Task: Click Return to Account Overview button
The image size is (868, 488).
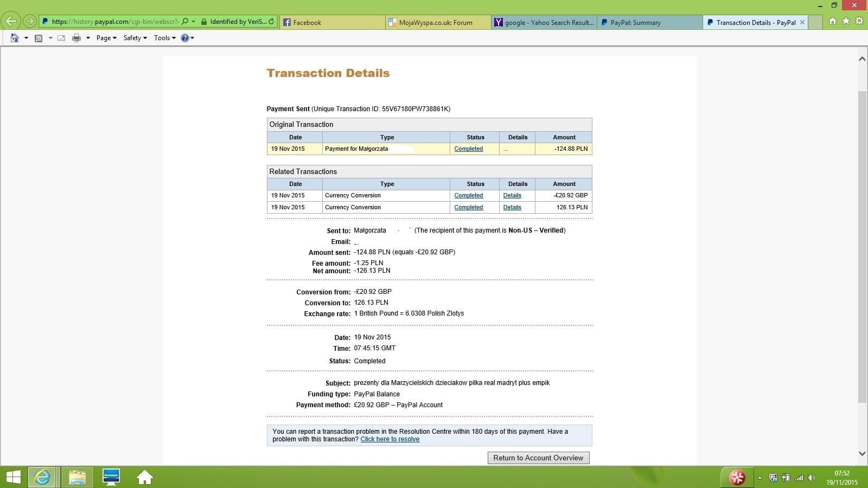Action: point(538,458)
